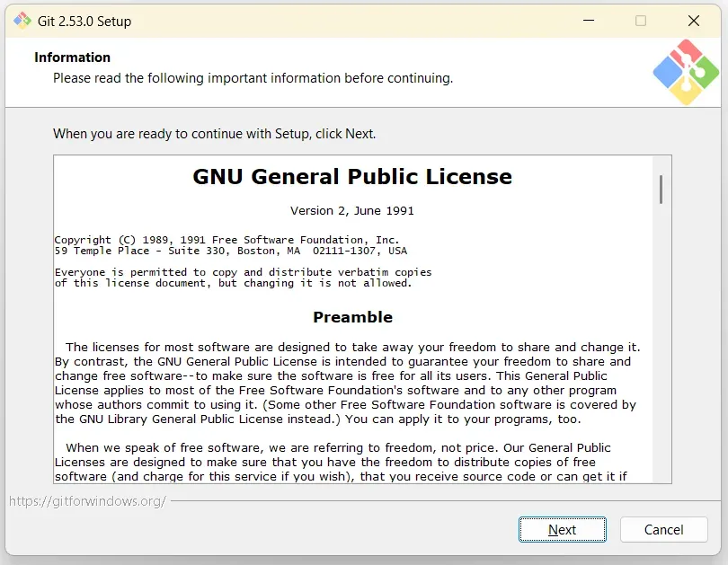The width and height of the screenshot is (728, 565).
Task: Click the license text scrollbar thumb
Action: [661, 190]
